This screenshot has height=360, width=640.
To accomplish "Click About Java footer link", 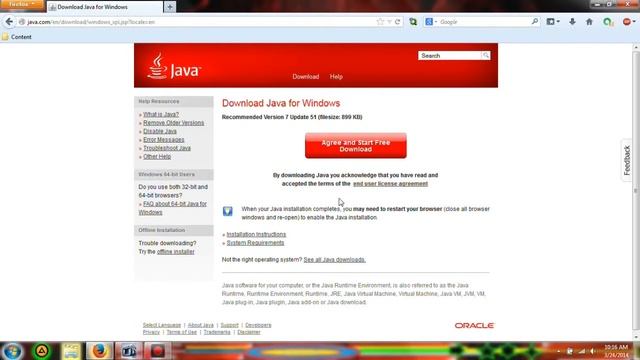I will click(200, 325).
